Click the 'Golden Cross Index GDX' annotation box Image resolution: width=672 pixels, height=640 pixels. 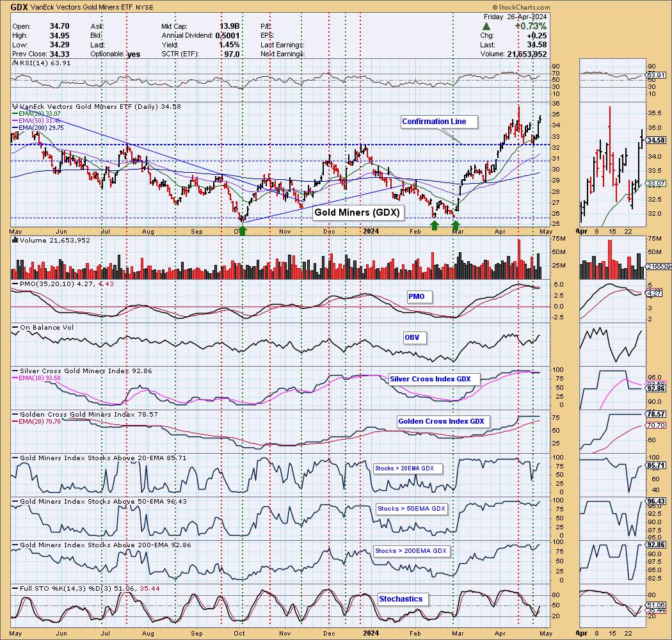443,421
